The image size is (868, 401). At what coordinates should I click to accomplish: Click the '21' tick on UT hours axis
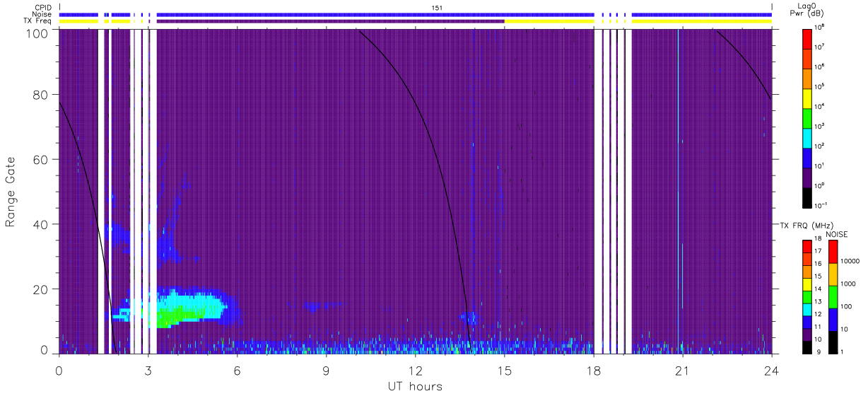[682, 370]
